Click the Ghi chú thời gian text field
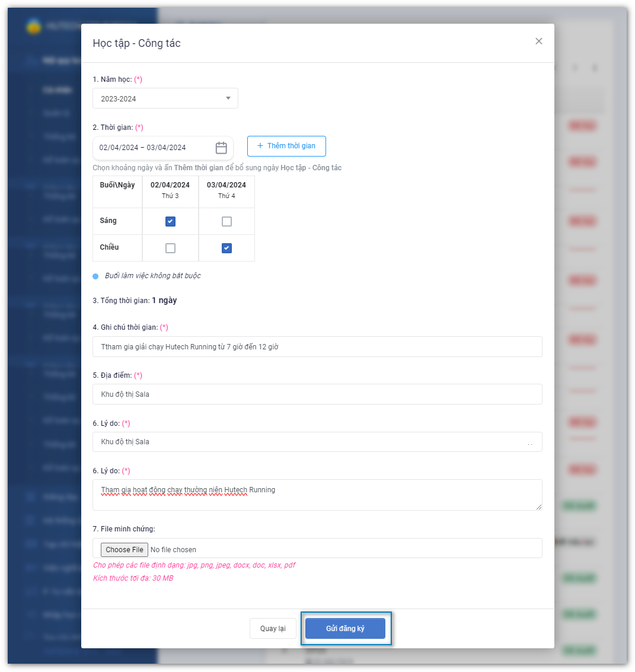Viewport: 635px width, 672px height. [317, 347]
